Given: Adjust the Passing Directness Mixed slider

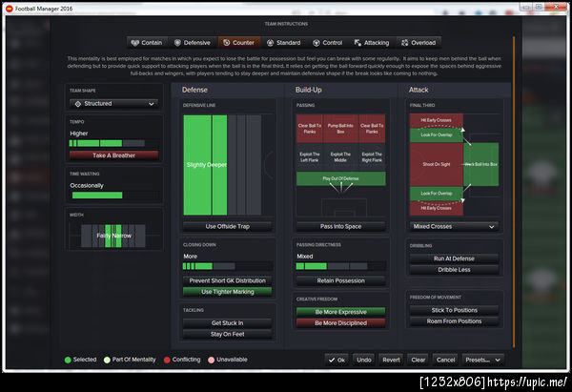Looking at the screenshot, I should click(340, 266).
